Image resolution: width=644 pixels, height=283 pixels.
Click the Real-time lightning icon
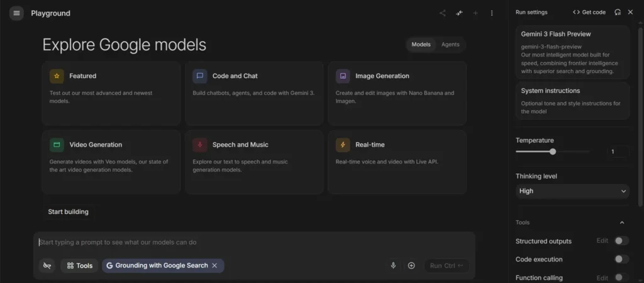coord(343,145)
